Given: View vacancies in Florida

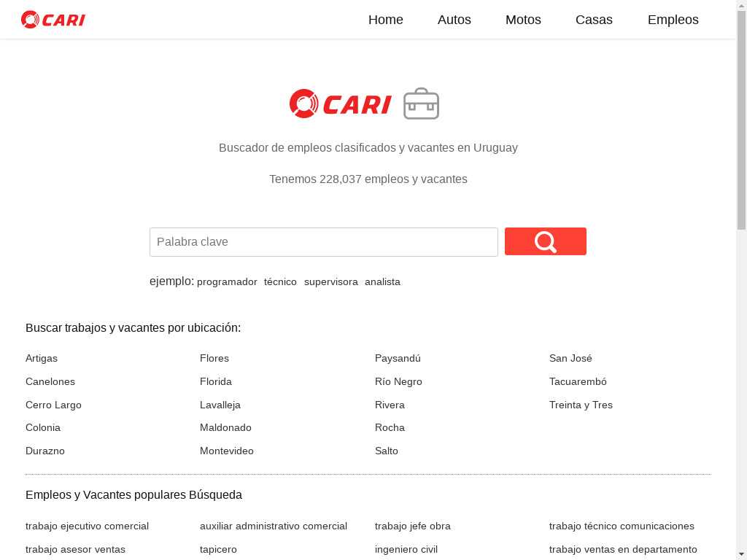Looking at the screenshot, I should [216, 381].
